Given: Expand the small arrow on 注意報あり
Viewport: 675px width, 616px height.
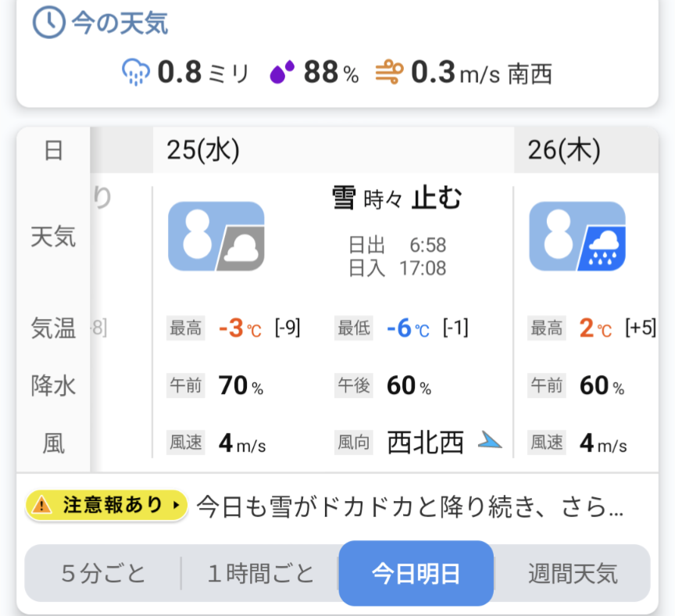Looking at the screenshot, I should [176, 505].
